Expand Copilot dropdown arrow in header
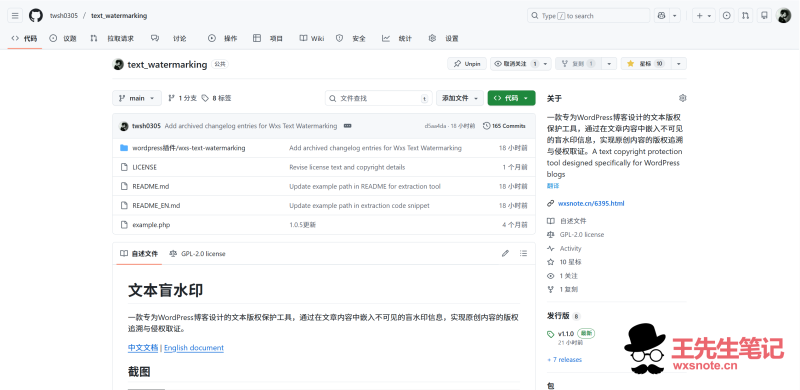Screen dimensions: 800x390 point(675,16)
